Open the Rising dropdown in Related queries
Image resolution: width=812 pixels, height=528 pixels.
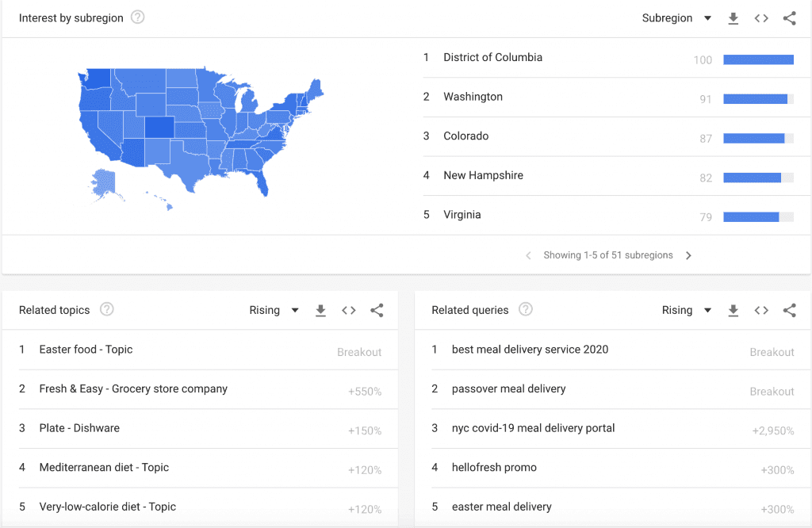686,310
